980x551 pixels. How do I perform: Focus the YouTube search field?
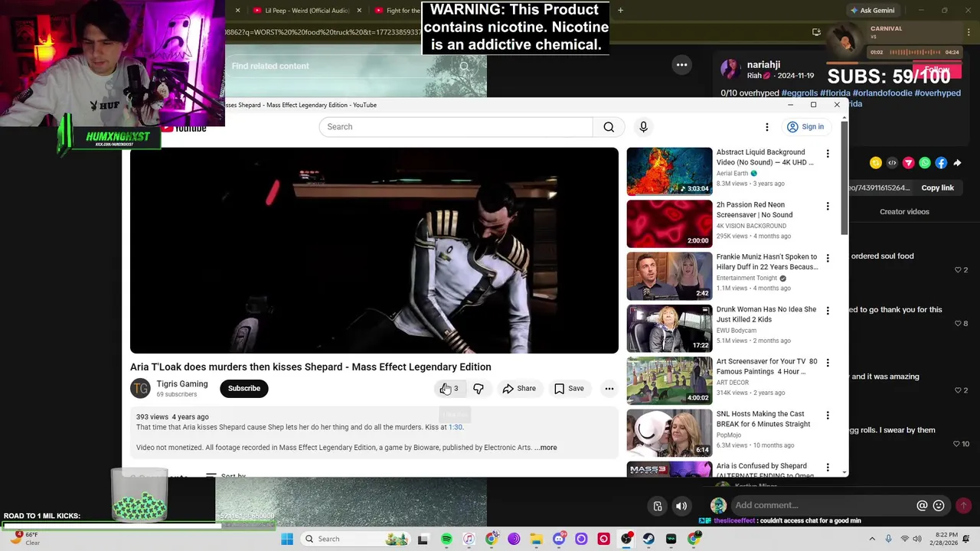tap(456, 127)
